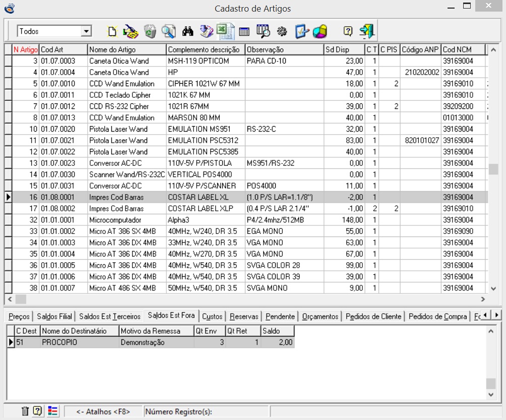
Task: Click the application logo in title bar
Action: click(10, 8)
